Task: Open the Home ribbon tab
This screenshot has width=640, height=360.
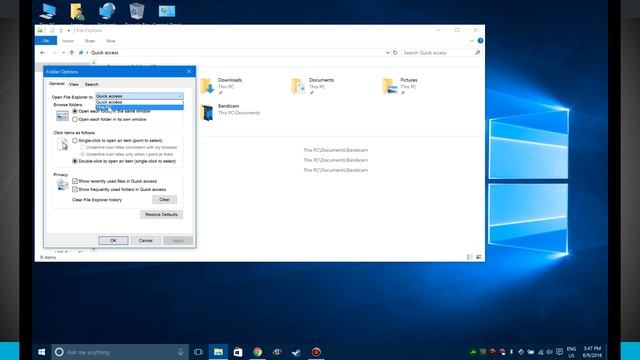Action: [68, 41]
